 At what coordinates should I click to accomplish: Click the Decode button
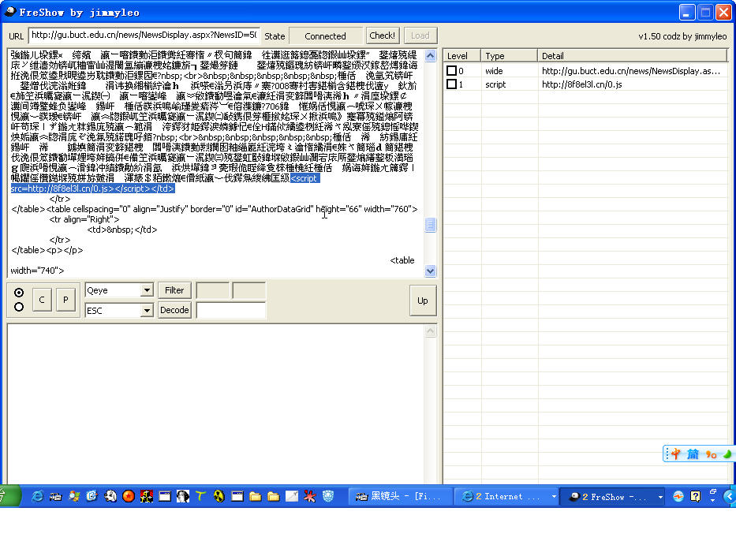click(174, 310)
